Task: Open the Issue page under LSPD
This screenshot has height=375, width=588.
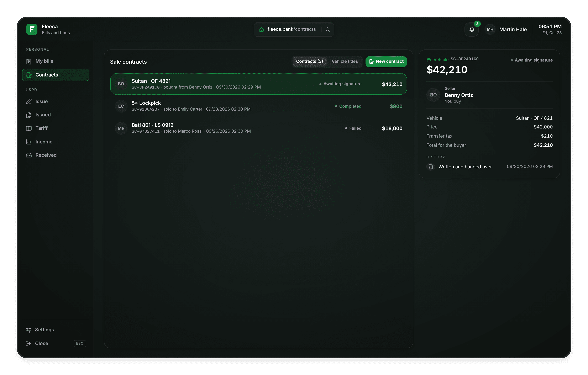Action: [x=56, y=101]
